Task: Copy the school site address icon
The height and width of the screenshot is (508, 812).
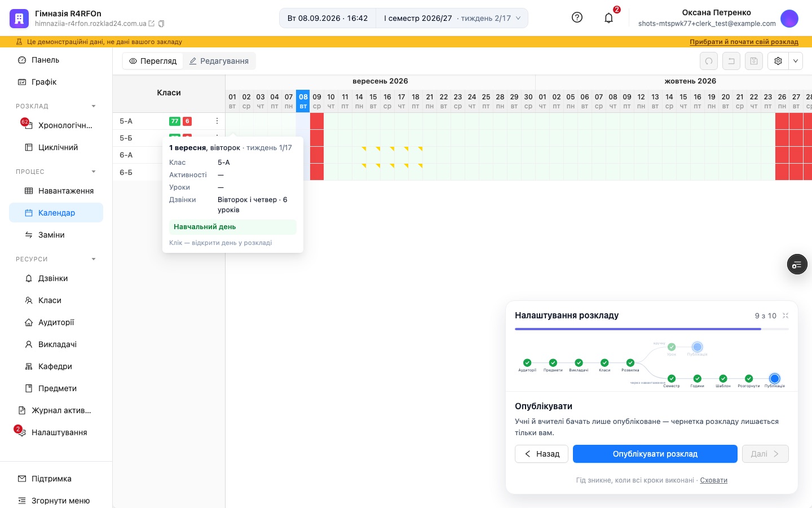Action: (x=161, y=24)
